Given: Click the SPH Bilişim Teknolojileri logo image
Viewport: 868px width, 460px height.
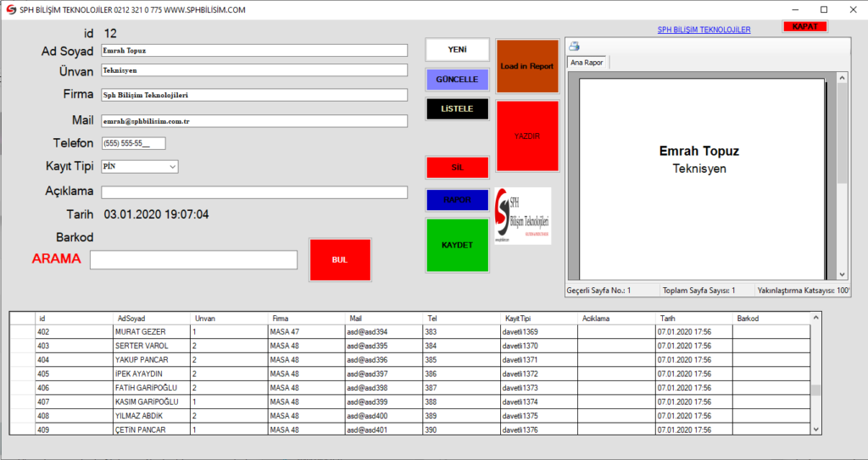Looking at the screenshot, I should click(x=522, y=216).
